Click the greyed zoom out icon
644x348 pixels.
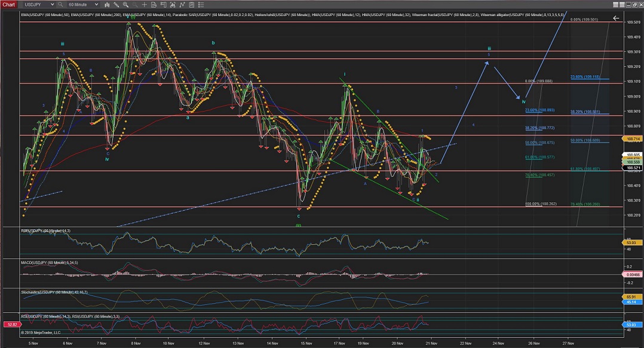(135, 5)
